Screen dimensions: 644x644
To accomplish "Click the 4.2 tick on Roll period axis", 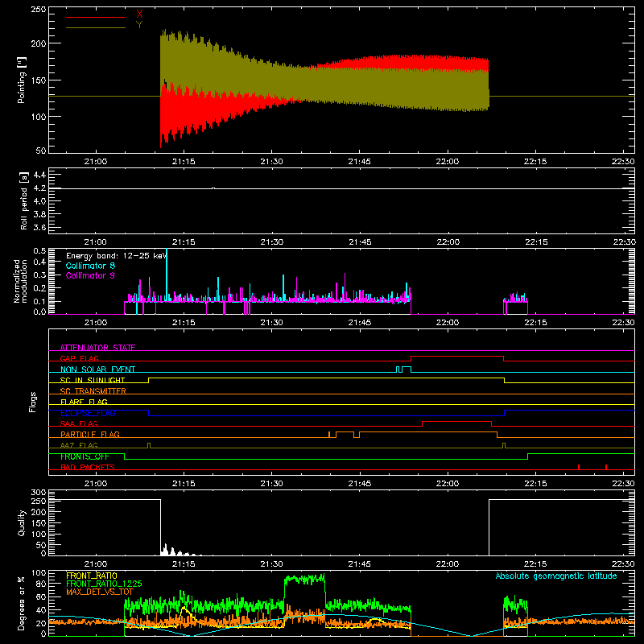I will tap(39, 188).
